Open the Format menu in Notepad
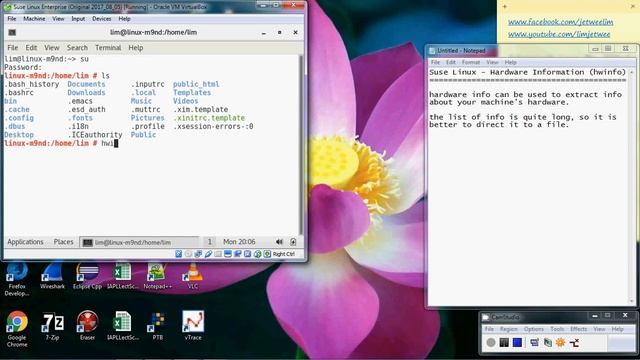This screenshot has width=640, height=360. [471, 62]
